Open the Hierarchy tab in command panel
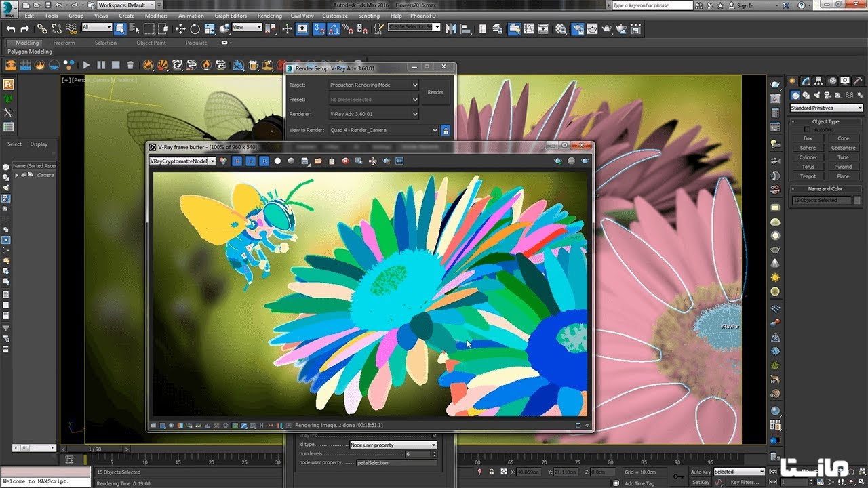868x488 pixels. [x=817, y=81]
